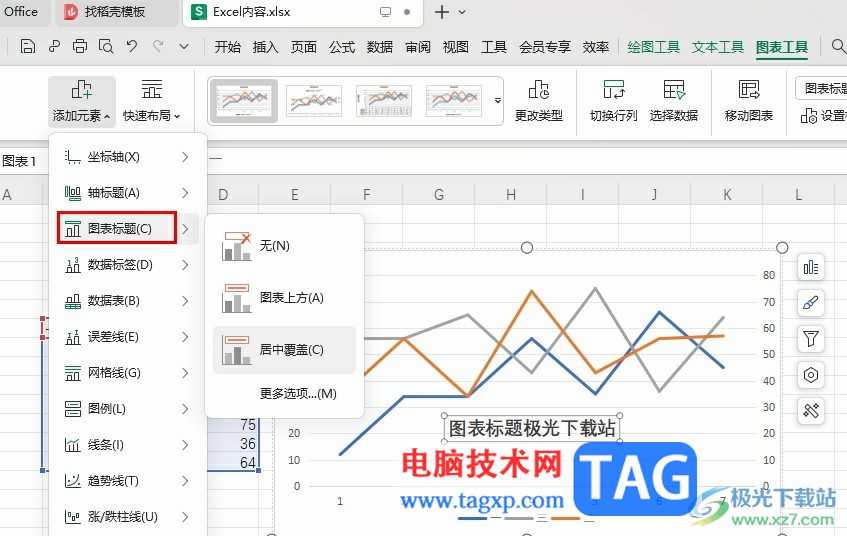Expand the chart styles gallery arrow

pos(498,100)
